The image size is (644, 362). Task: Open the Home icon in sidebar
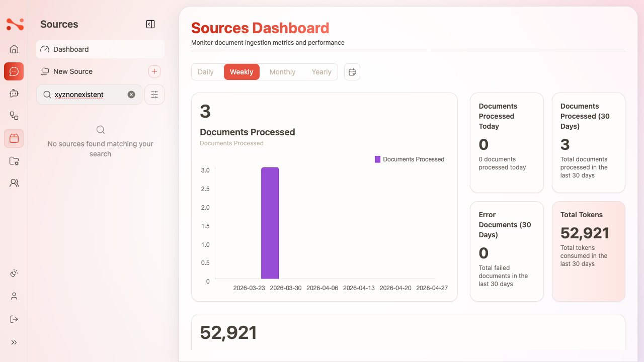click(x=14, y=49)
